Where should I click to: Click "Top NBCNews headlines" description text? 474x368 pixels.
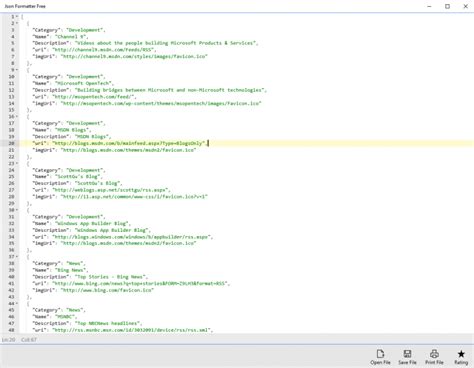tap(108, 323)
